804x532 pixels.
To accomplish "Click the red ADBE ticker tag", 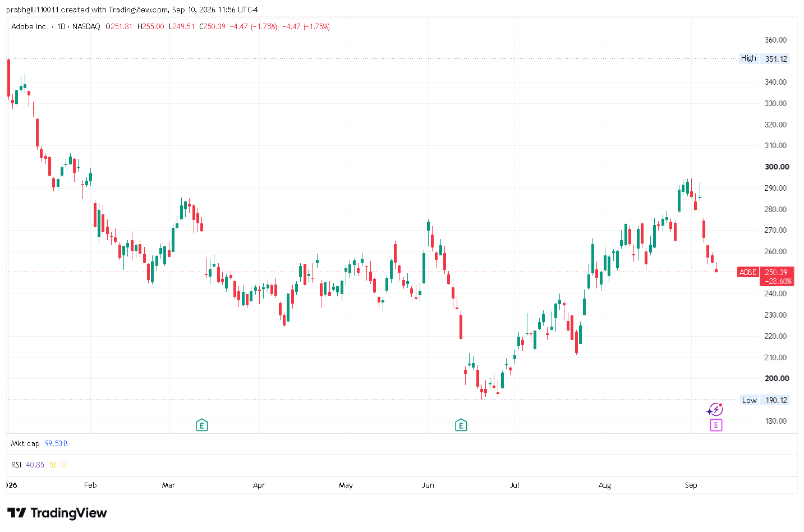I will (x=748, y=272).
